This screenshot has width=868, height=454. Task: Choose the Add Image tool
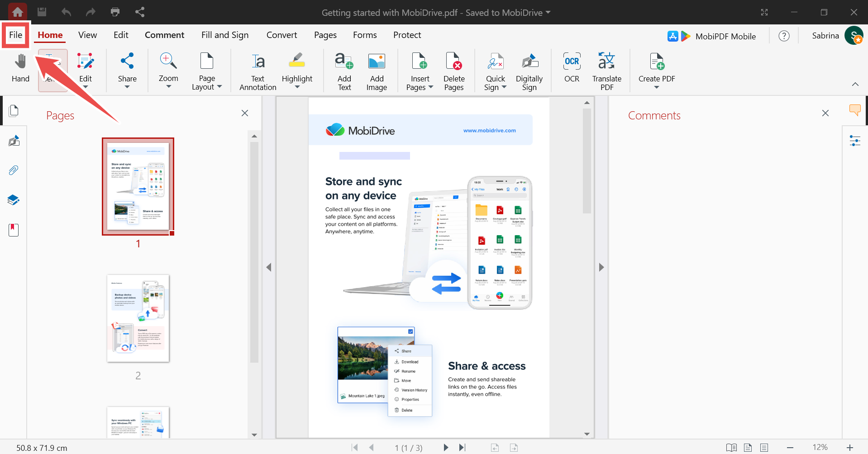click(x=377, y=71)
